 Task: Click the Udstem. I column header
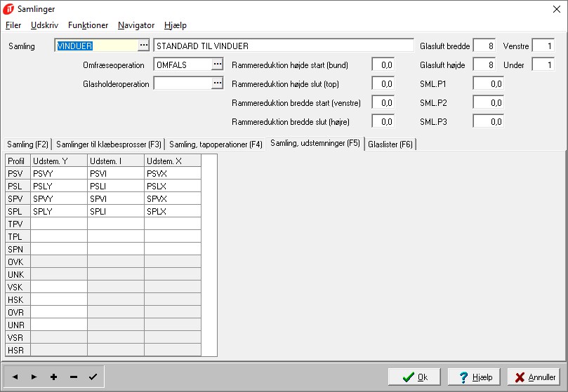116,161
